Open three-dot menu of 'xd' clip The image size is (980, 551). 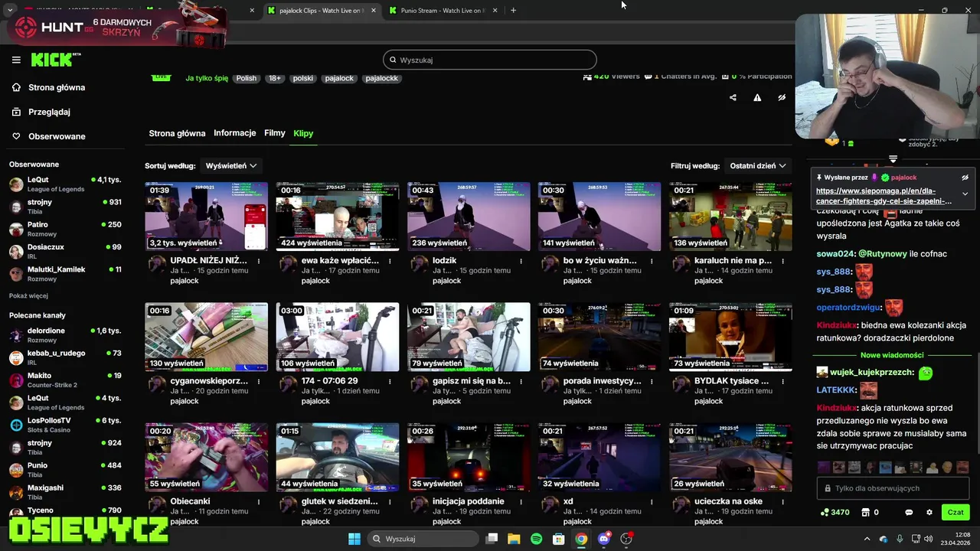(652, 502)
